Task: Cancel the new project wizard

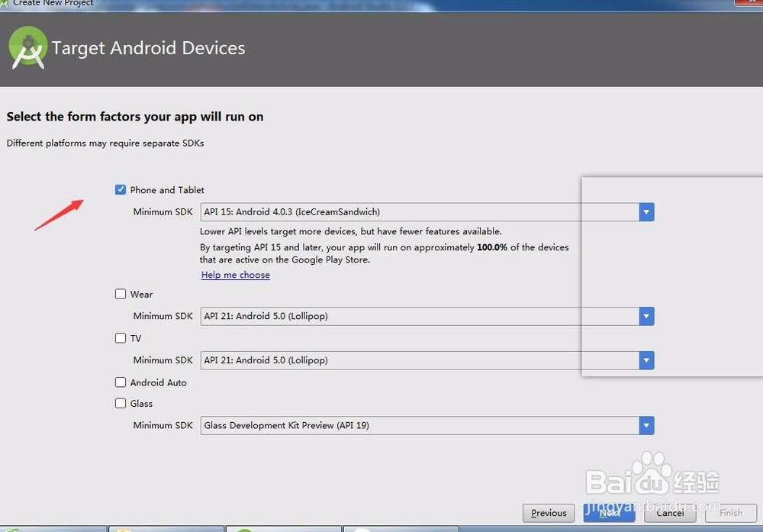Action: coord(669,513)
